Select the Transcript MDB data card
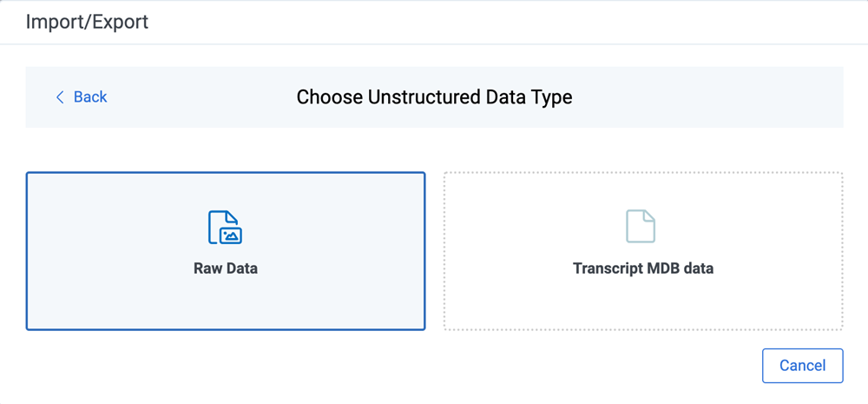Screen dimensions: 868x404 pos(643,251)
